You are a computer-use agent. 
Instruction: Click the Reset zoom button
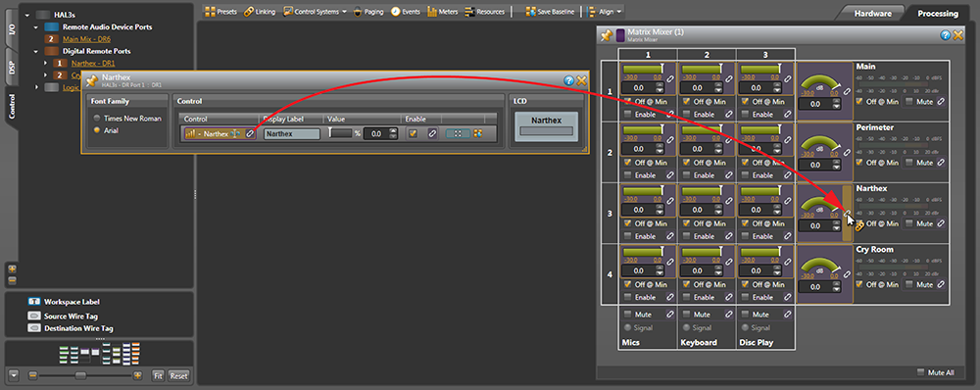(178, 375)
